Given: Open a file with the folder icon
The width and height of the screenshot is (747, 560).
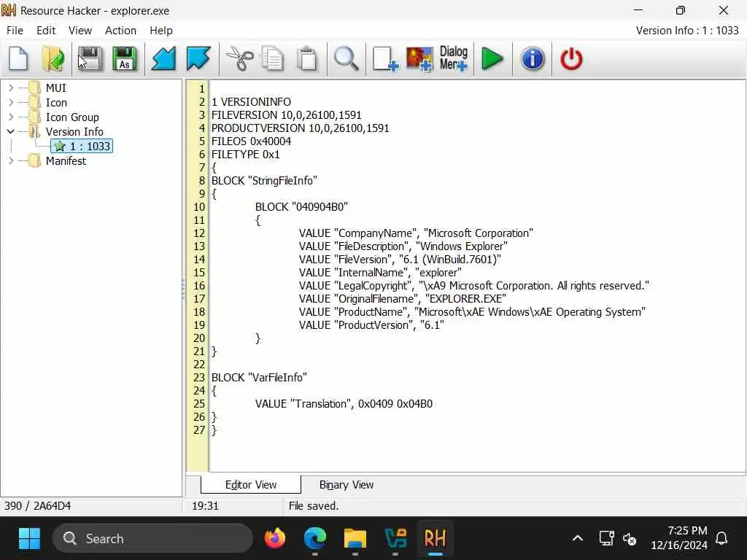Looking at the screenshot, I should pyautogui.click(x=53, y=59).
